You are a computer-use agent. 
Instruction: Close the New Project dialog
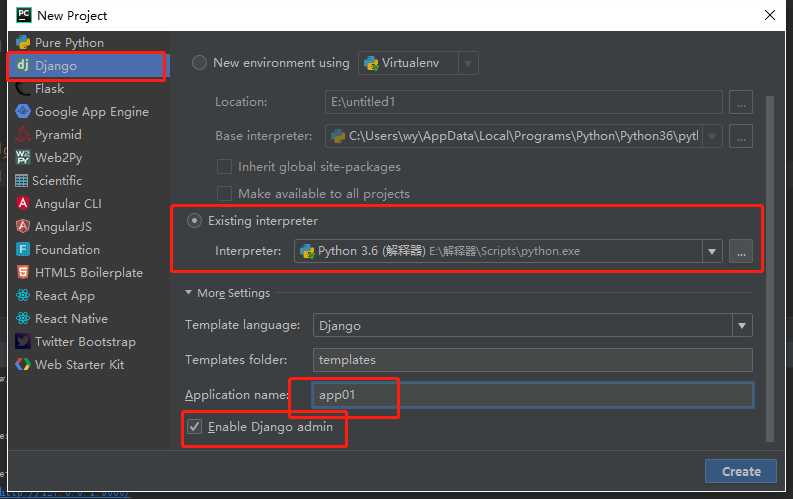pyautogui.click(x=770, y=15)
